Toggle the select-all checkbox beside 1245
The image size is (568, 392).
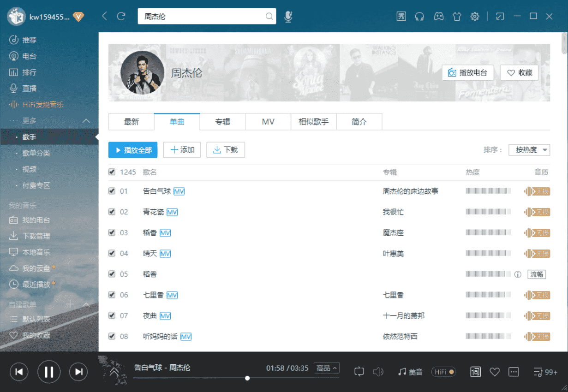112,172
